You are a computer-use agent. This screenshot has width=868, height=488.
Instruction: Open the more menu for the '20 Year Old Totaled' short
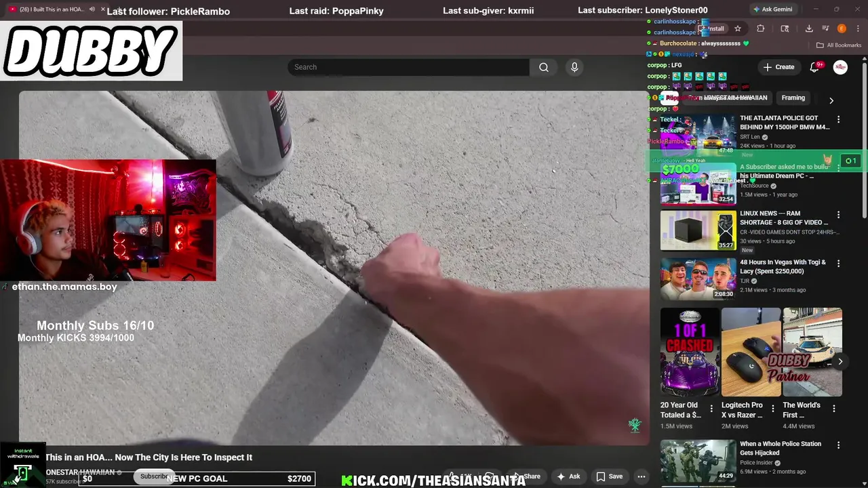click(x=711, y=409)
